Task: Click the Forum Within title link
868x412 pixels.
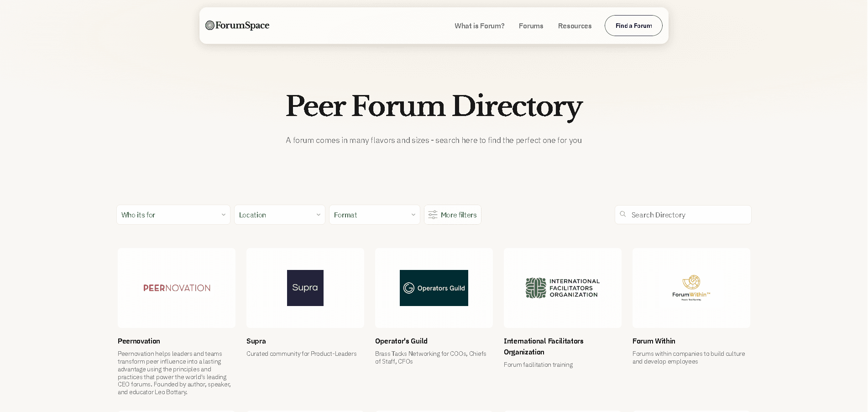Action: point(654,341)
